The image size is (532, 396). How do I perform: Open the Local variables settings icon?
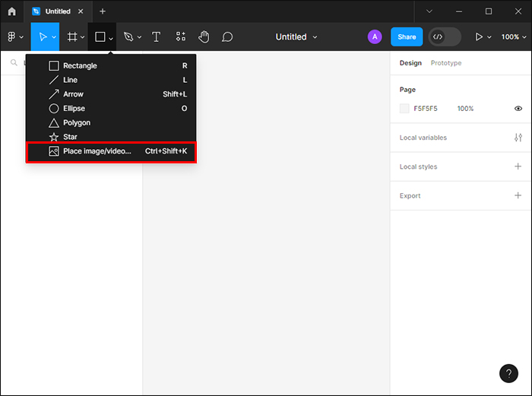[x=518, y=138]
